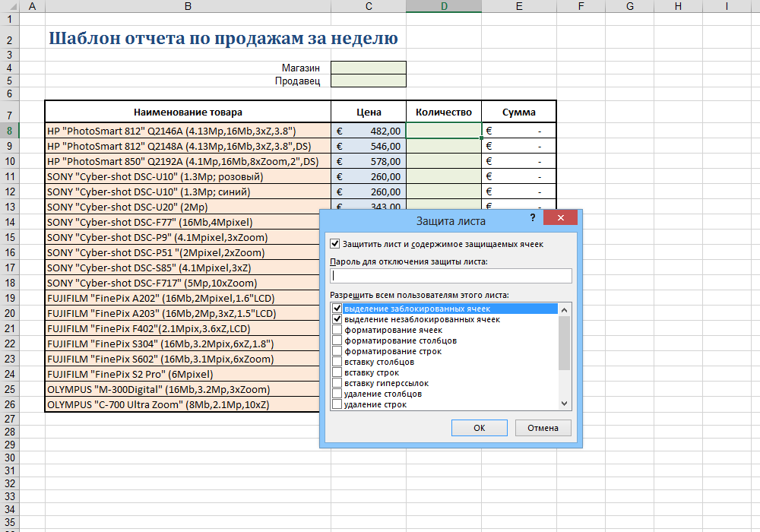Select column B header
760x532 pixels.
tap(188, 6)
